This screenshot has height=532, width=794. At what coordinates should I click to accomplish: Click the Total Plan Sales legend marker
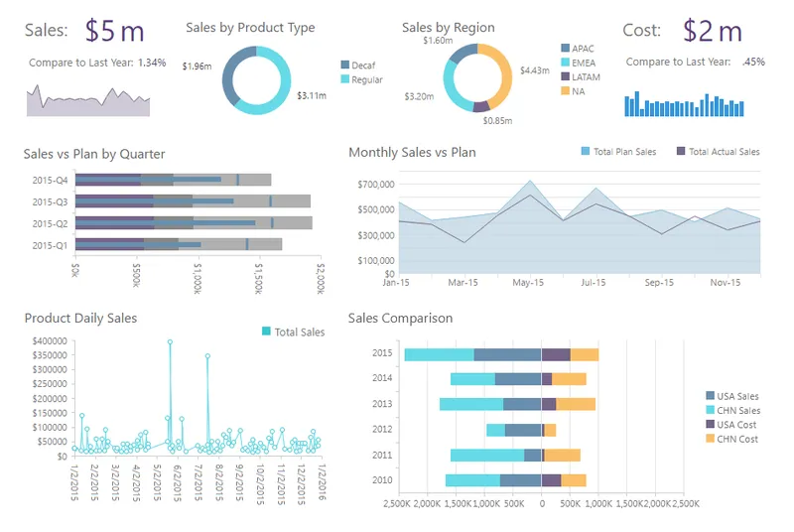[x=586, y=151]
